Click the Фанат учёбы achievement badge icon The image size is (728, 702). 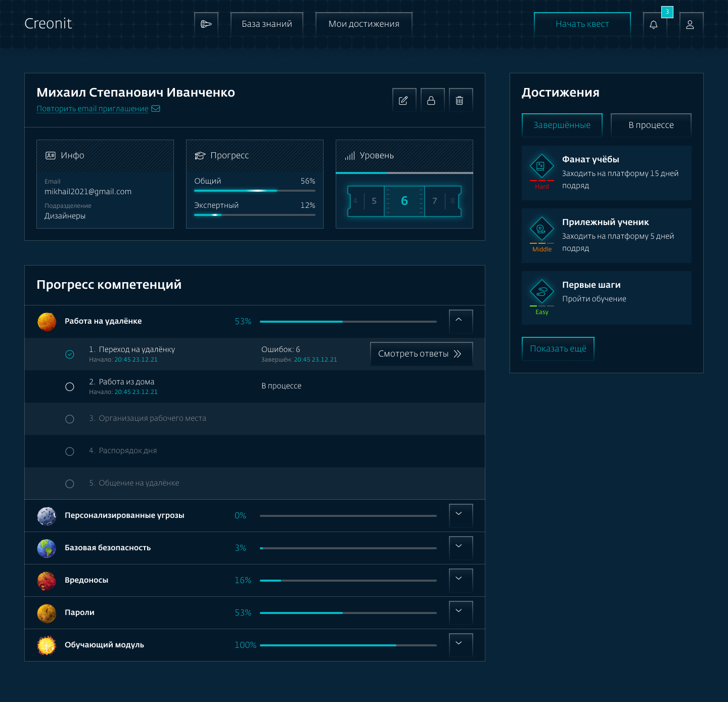coord(541,166)
